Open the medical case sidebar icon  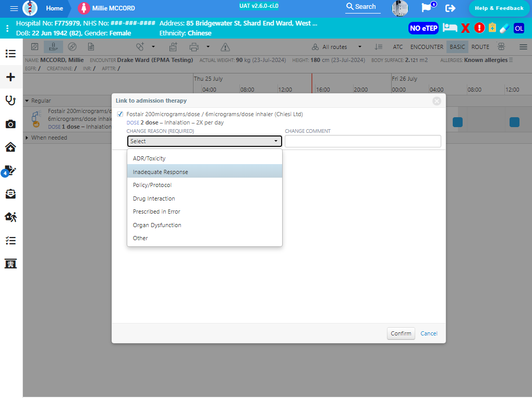pyautogui.click(x=10, y=194)
